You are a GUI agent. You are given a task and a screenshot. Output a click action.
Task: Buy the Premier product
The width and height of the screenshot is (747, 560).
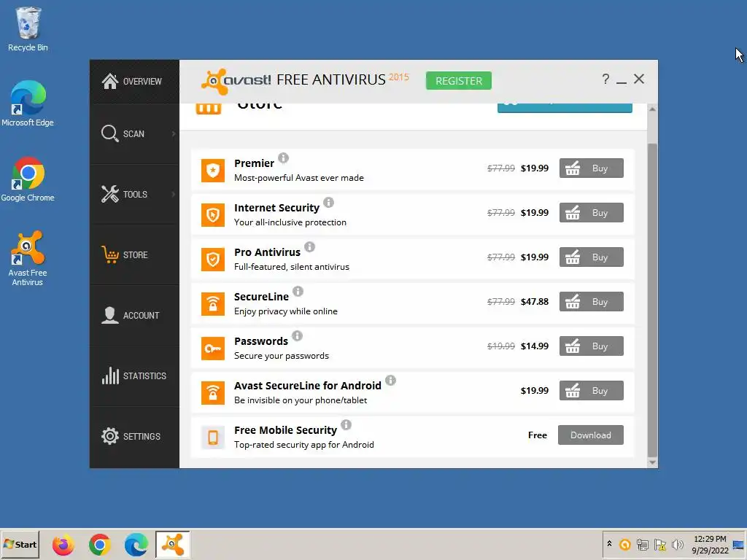coord(591,168)
